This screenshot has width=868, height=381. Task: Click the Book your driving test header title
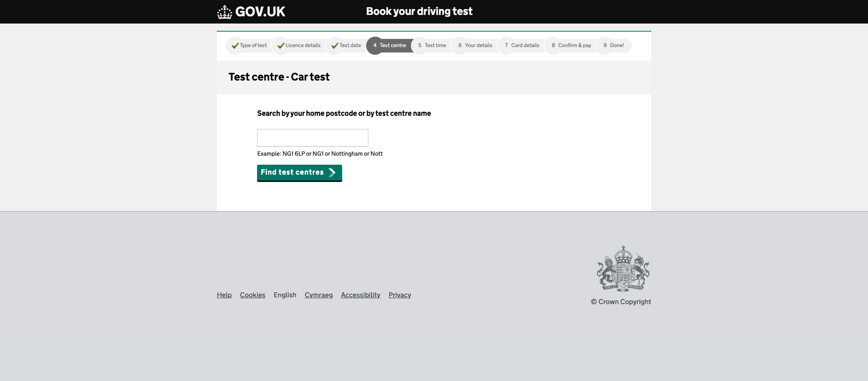pyautogui.click(x=419, y=12)
